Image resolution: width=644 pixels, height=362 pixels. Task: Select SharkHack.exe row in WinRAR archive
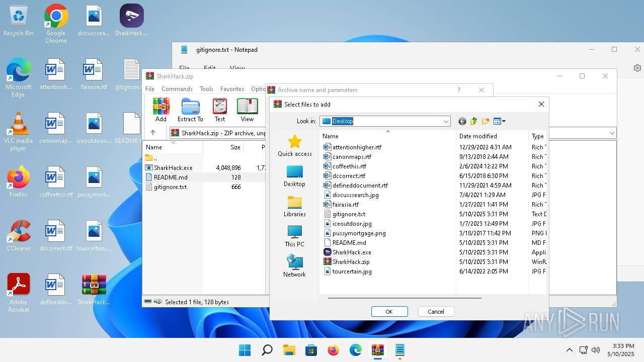[x=204, y=168]
